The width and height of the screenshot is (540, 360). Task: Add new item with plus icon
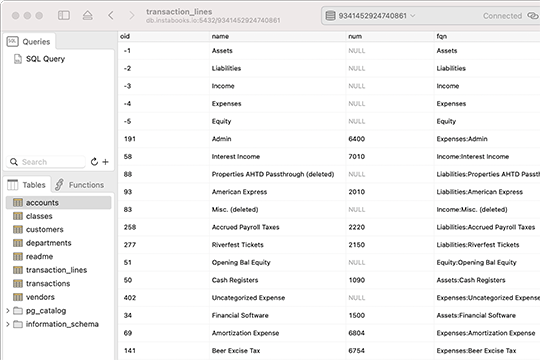click(x=106, y=162)
